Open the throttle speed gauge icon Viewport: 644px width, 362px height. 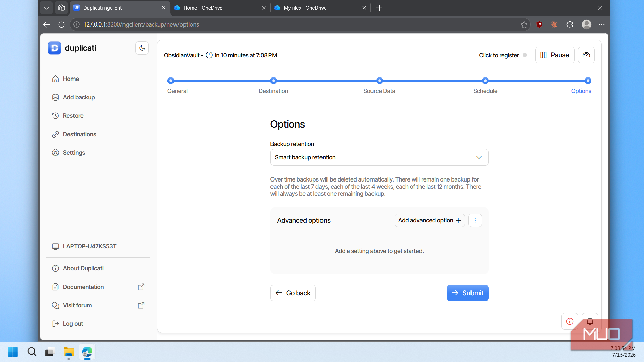(586, 55)
